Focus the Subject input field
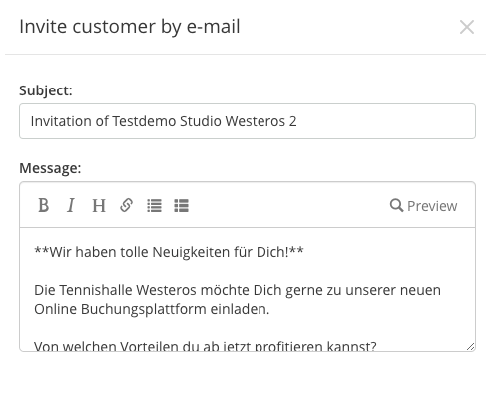This screenshot has height=406, width=488. 247,121
